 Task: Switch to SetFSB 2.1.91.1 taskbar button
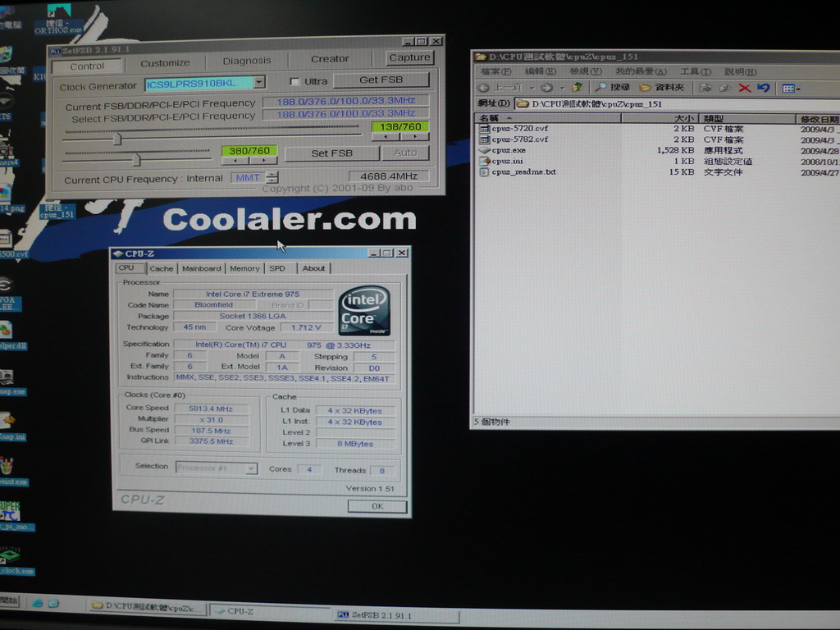point(396,615)
